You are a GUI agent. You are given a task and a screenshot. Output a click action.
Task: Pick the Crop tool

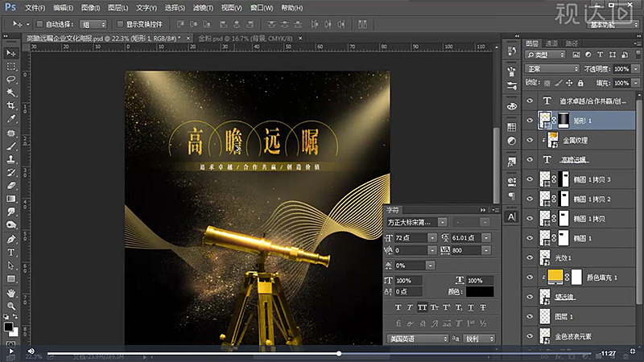coord(12,106)
